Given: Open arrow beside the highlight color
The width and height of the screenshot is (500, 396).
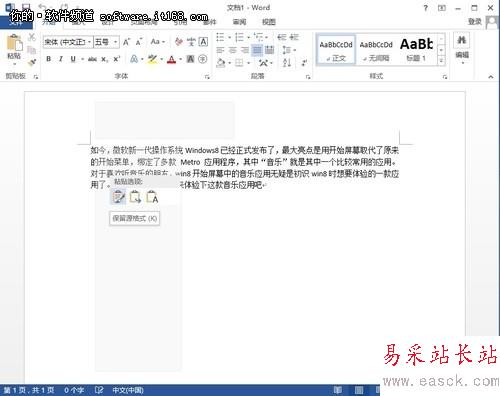Looking at the screenshot, I should point(162,59).
